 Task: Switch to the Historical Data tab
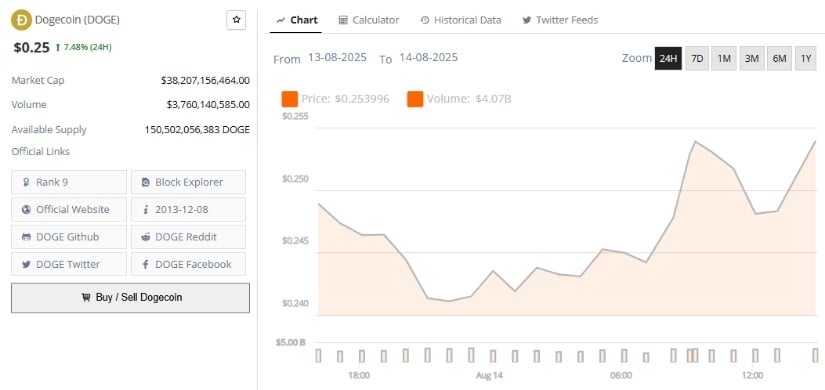(461, 20)
